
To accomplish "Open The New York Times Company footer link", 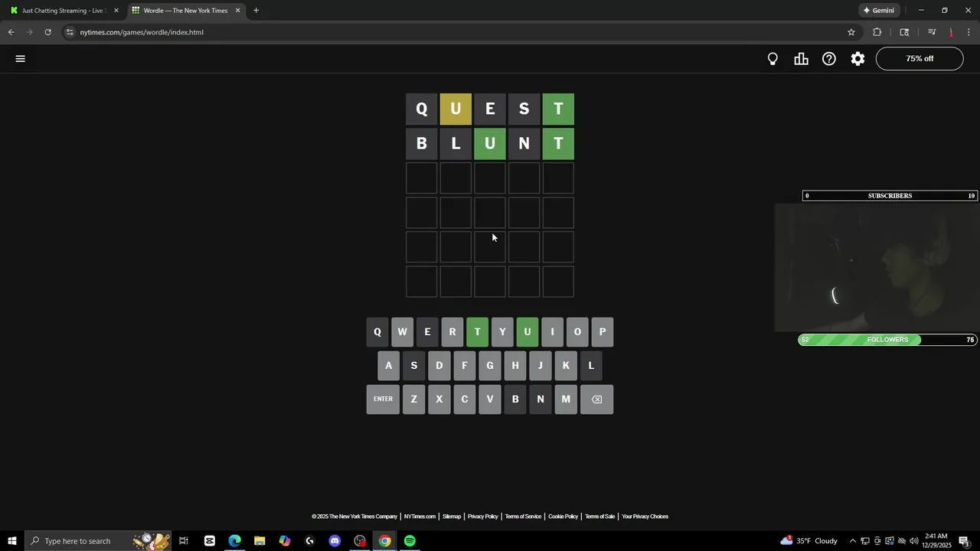I will [354, 517].
